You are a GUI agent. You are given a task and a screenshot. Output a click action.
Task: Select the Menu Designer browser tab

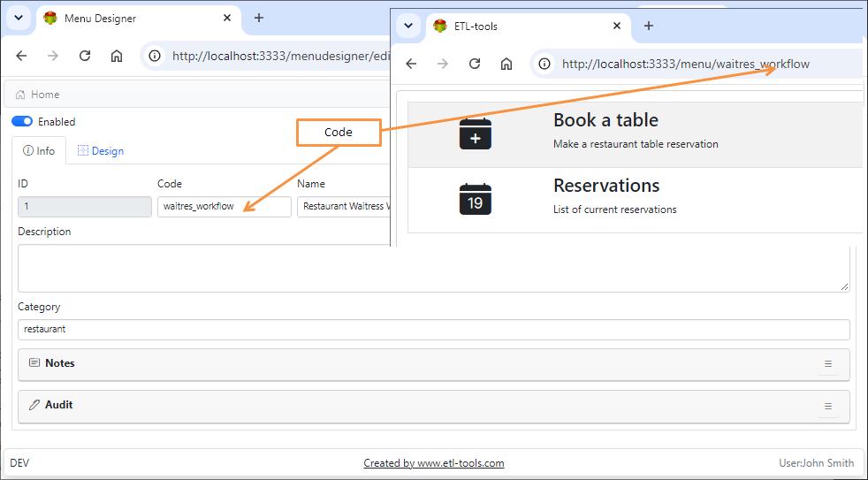coord(139,19)
